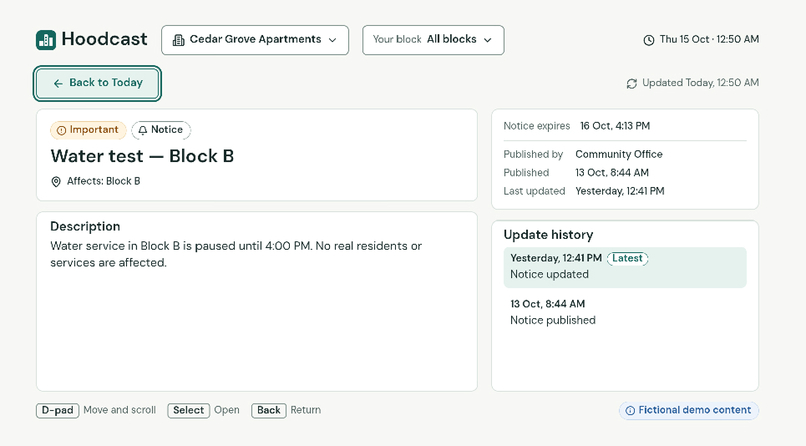Click the Update history heading
This screenshot has height=446, width=806.
[548, 235]
